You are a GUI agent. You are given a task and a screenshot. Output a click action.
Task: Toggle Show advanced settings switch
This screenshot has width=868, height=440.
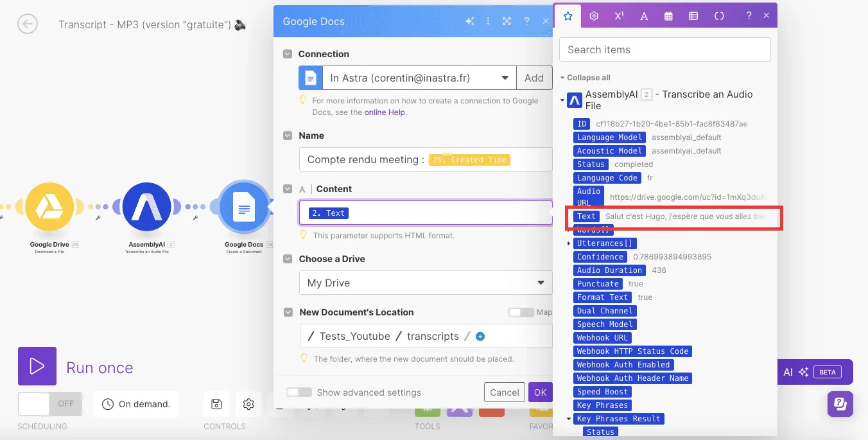[299, 392]
